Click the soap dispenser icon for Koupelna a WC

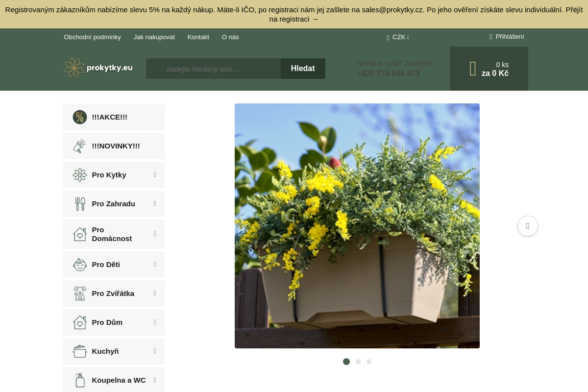80,380
